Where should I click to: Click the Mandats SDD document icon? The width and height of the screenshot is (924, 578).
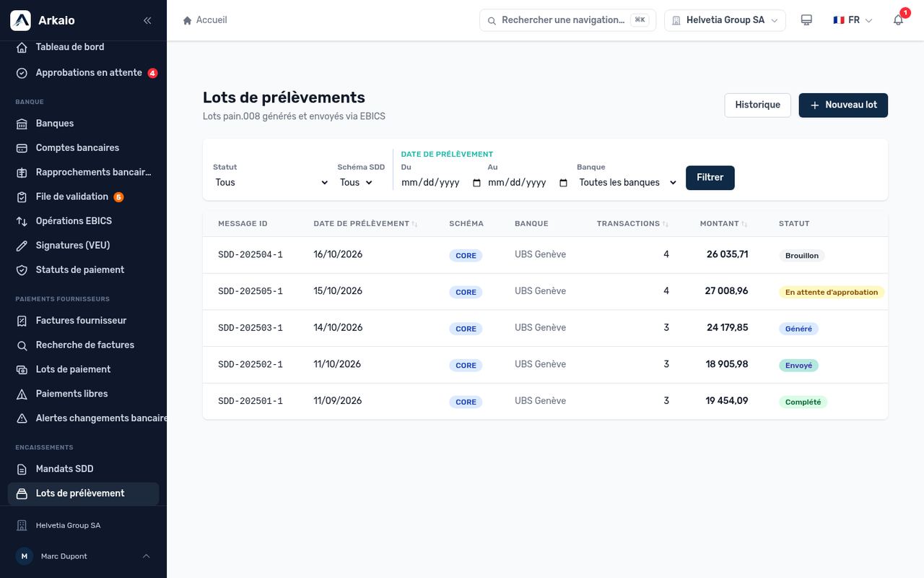22,469
